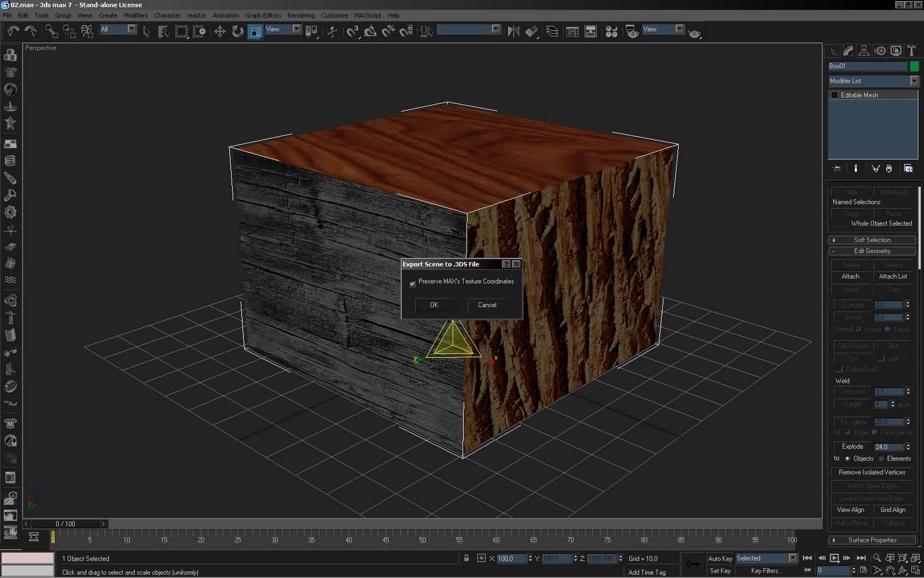The width and height of the screenshot is (924, 578).
Task: Open the Graph Editors menu
Action: 263,16
